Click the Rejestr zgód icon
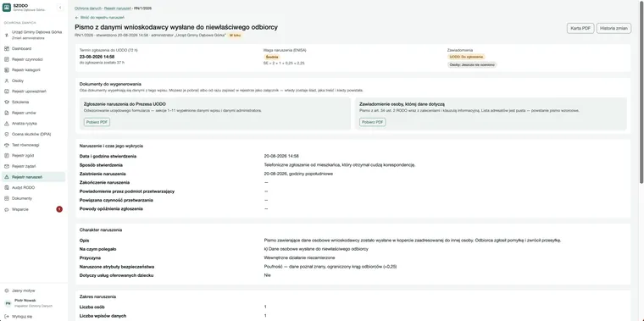 click(7, 156)
